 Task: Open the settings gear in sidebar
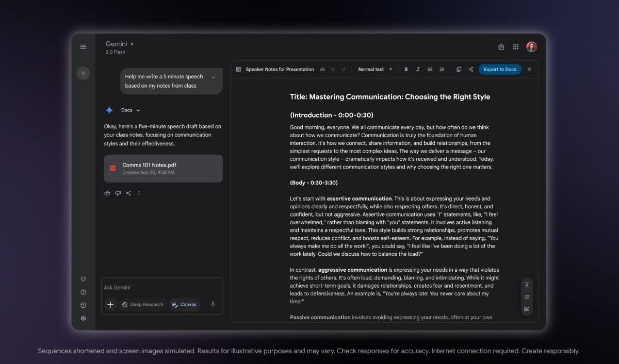(83, 319)
